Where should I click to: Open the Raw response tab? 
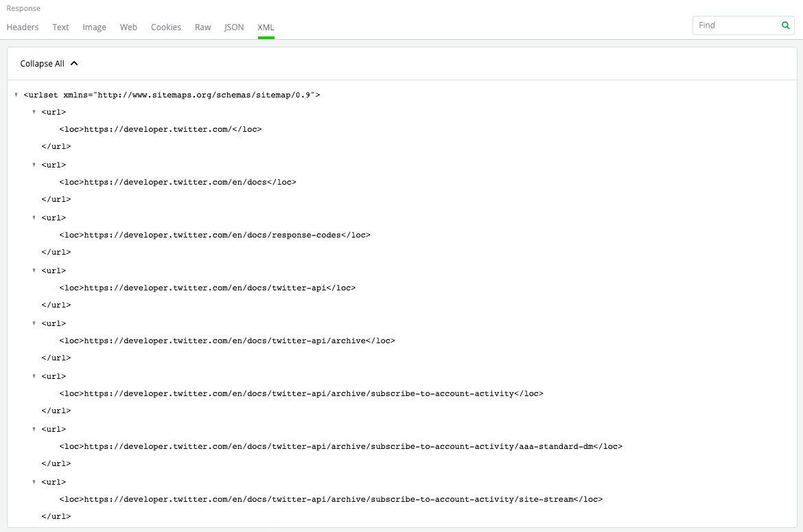(x=202, y=27)
